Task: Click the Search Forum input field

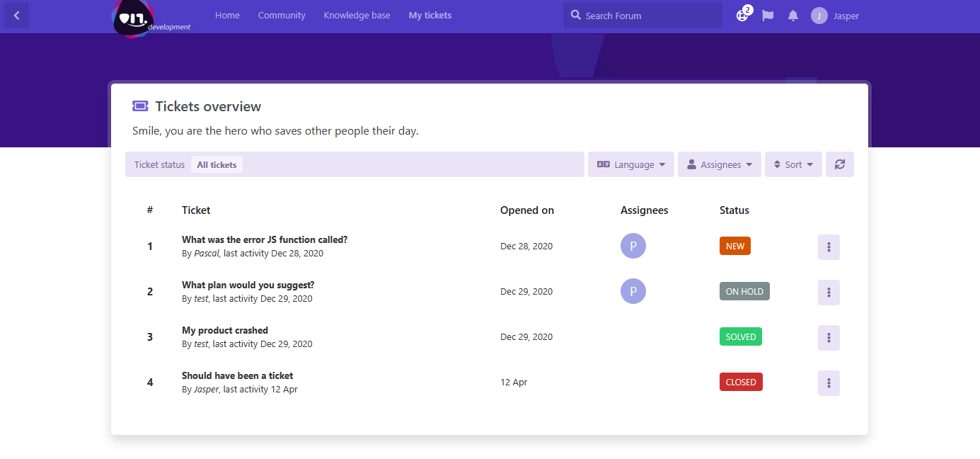Action: point(647,16)
